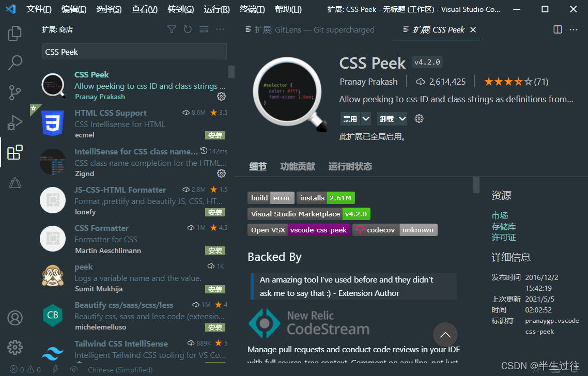Open gear menu for CSS Peek list item
The height and width of the screenshot is (376, 588).
(221, 97)
